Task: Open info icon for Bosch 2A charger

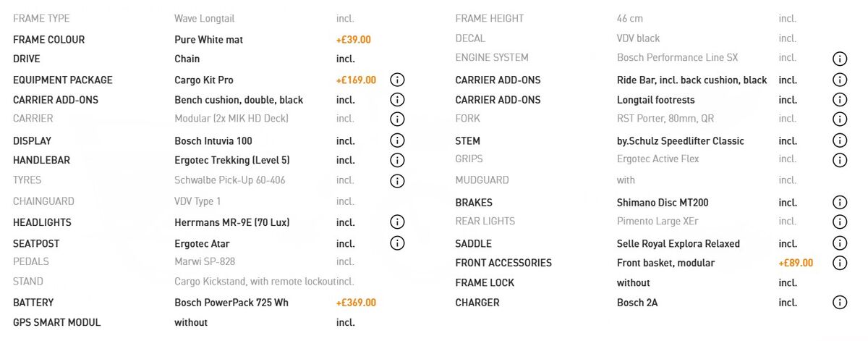Action: 839,303
